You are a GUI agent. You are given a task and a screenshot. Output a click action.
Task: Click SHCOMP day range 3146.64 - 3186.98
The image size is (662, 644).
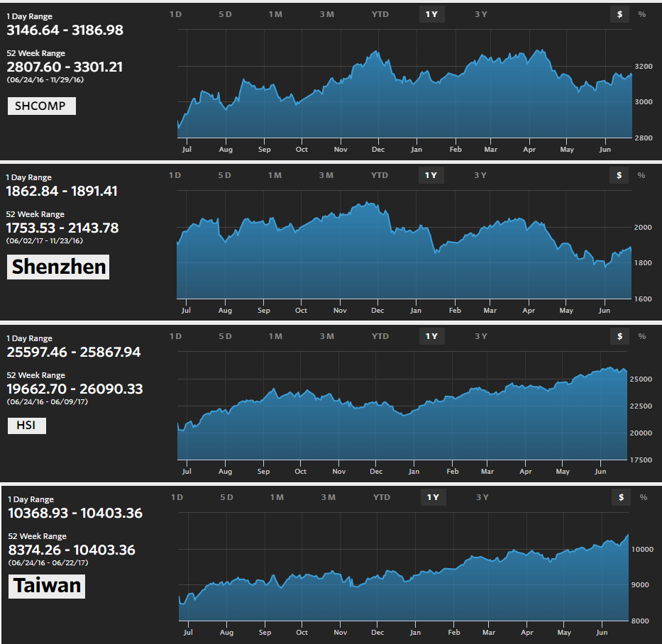65,30
